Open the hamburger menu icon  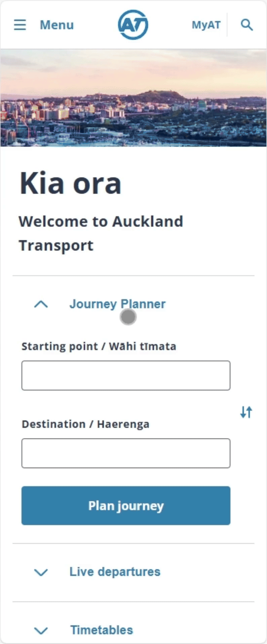click(20, 25)
